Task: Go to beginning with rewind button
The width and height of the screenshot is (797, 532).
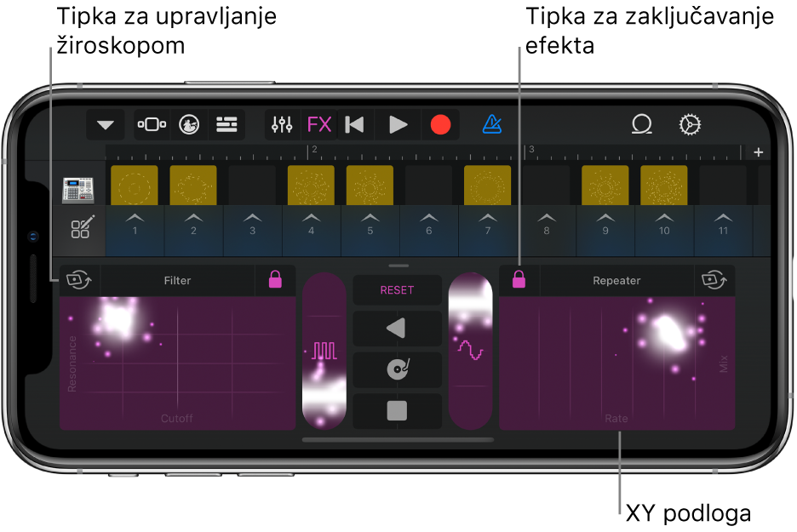Action: (355, 124)
